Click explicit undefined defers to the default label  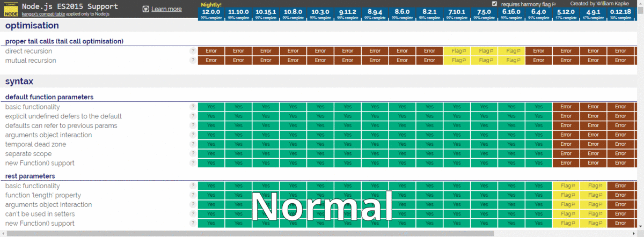point(63,116)
